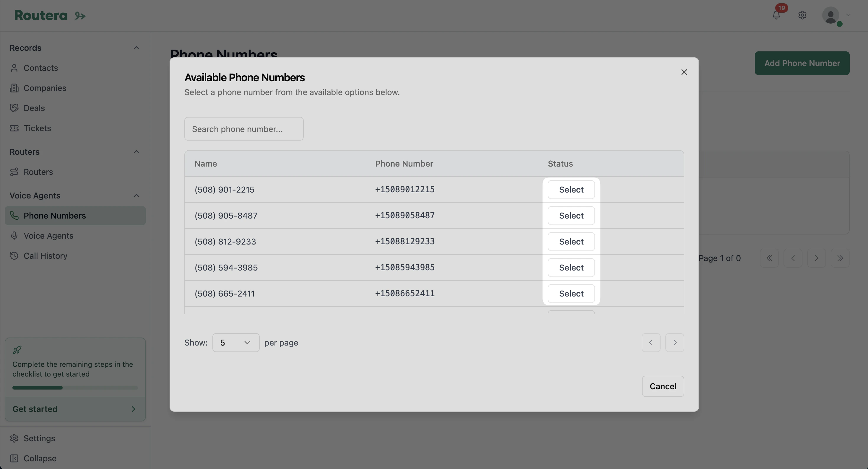The height and width of the screenshot is (469, 868).
Task: Click the Phone Number column header
Action: click(404, 164)
